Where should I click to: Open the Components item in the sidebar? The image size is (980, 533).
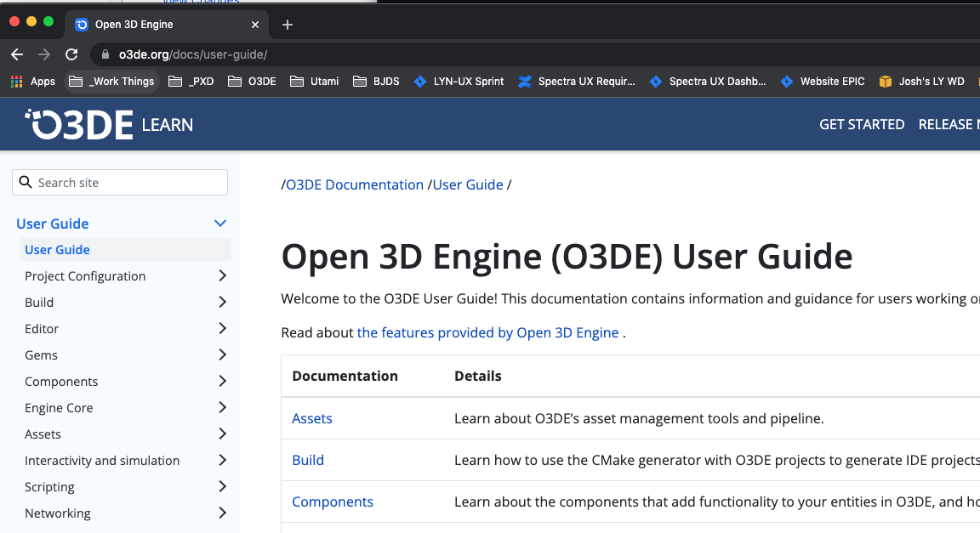point(61,381)
